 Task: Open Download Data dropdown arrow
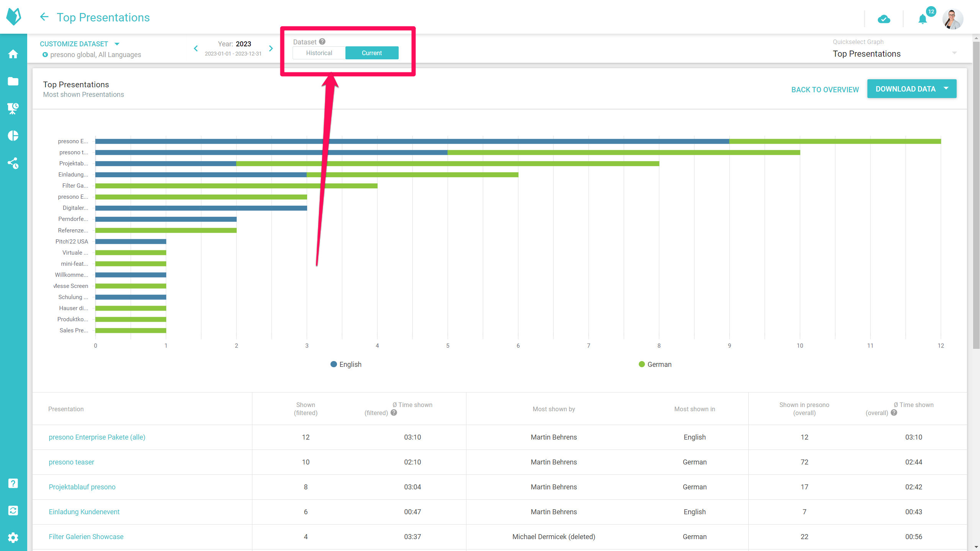click(946, 88)
